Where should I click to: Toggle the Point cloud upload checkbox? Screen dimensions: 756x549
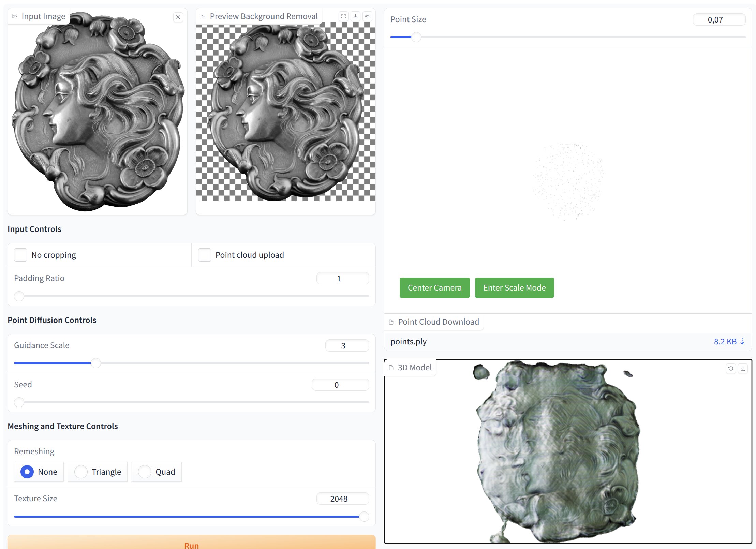coord(205,255)
